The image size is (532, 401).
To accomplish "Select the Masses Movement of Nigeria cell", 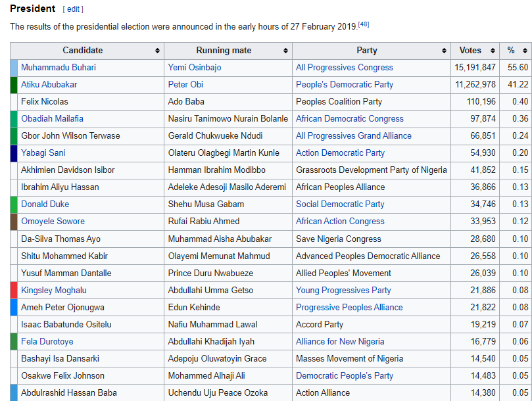I will (x=372, y=358).
